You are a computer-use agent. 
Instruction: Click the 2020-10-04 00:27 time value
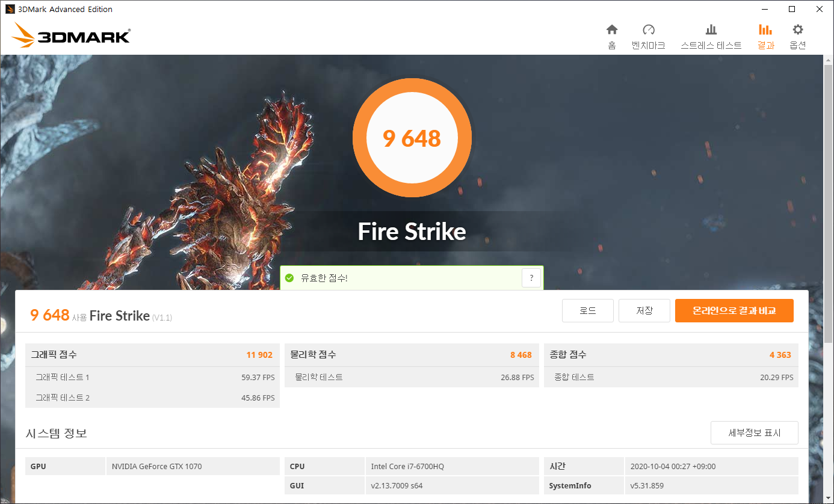(x=673, y=467)
